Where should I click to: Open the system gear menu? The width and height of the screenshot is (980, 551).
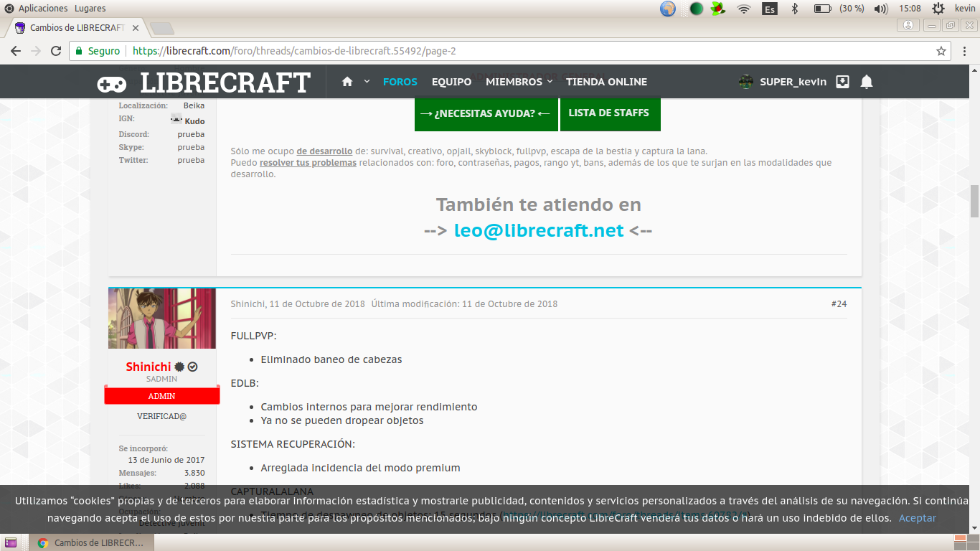coord(938,9)
